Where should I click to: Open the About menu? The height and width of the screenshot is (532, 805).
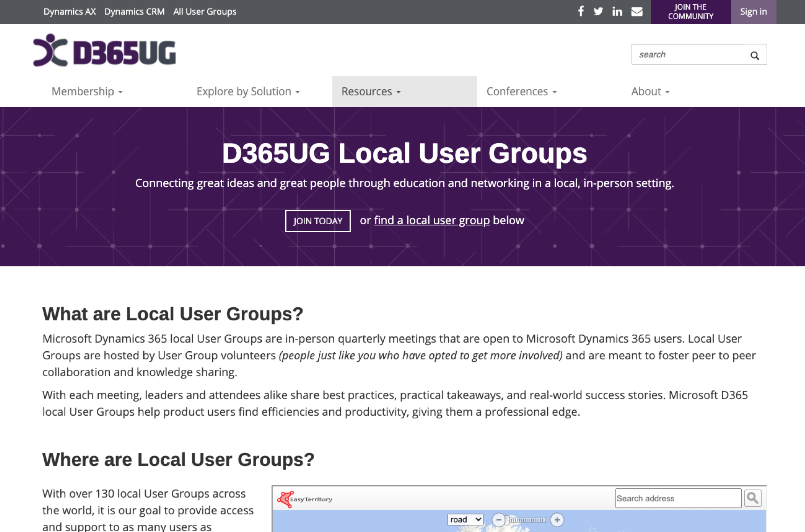click(x=650, y=91)
